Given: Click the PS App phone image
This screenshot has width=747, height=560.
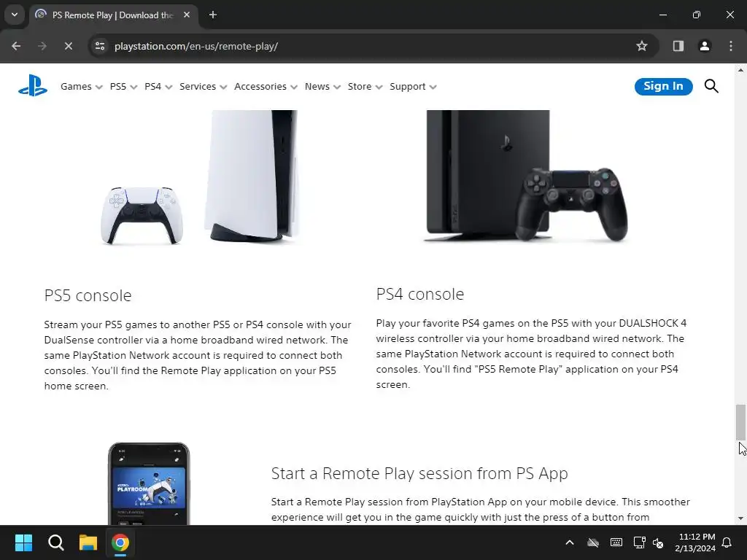Looking at the screenshot, I should click(149, 484).
